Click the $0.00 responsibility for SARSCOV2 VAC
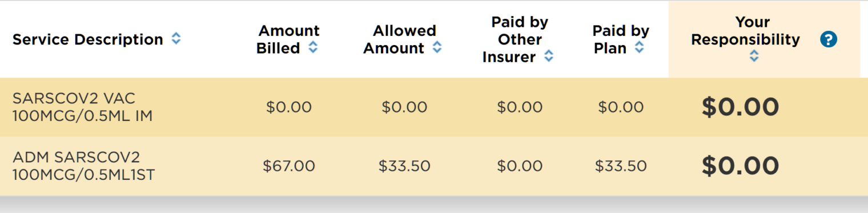This screenshot has height=213, width=868. pyautogui.click(x=740, y=107)
